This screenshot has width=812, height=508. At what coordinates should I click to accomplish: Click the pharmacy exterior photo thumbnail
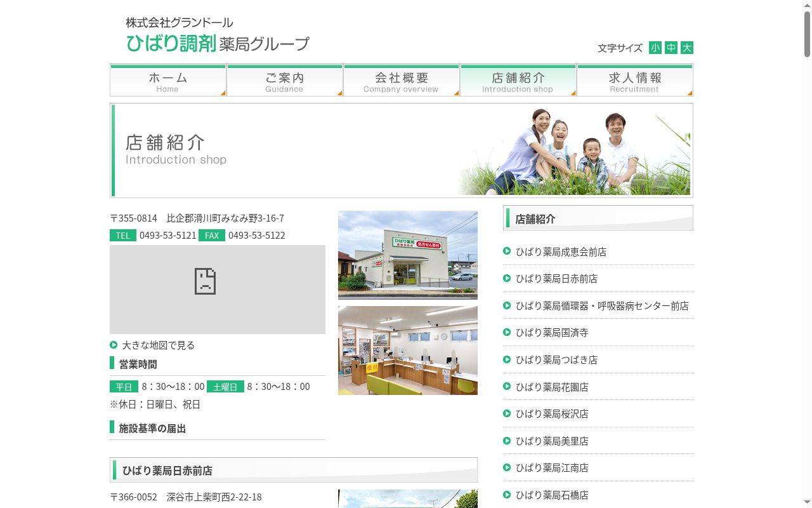pyautogui.click(x=408, y=255)
